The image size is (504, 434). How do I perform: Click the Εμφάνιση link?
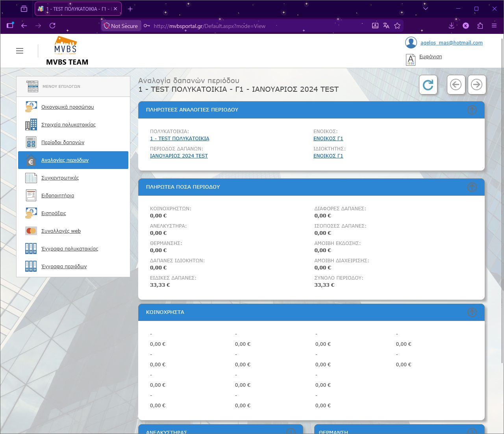click(x=430, y=56)
